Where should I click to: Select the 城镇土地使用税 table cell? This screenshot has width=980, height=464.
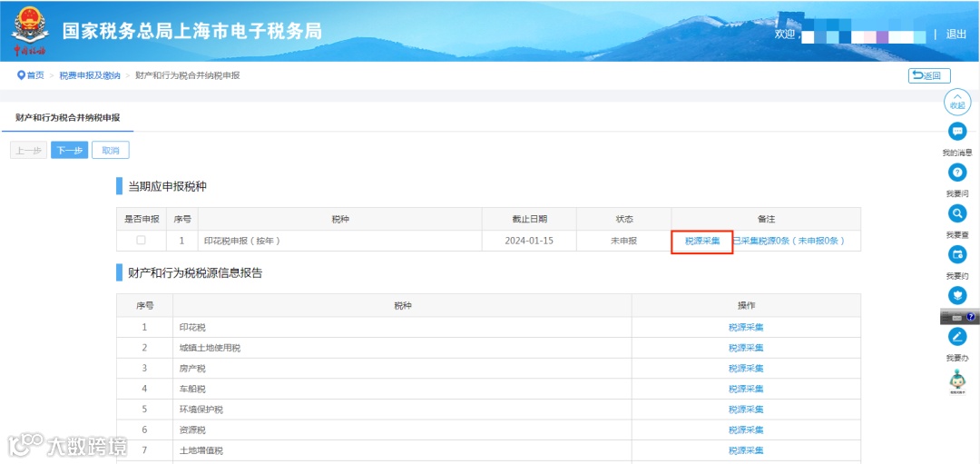[x=403, y=348]
